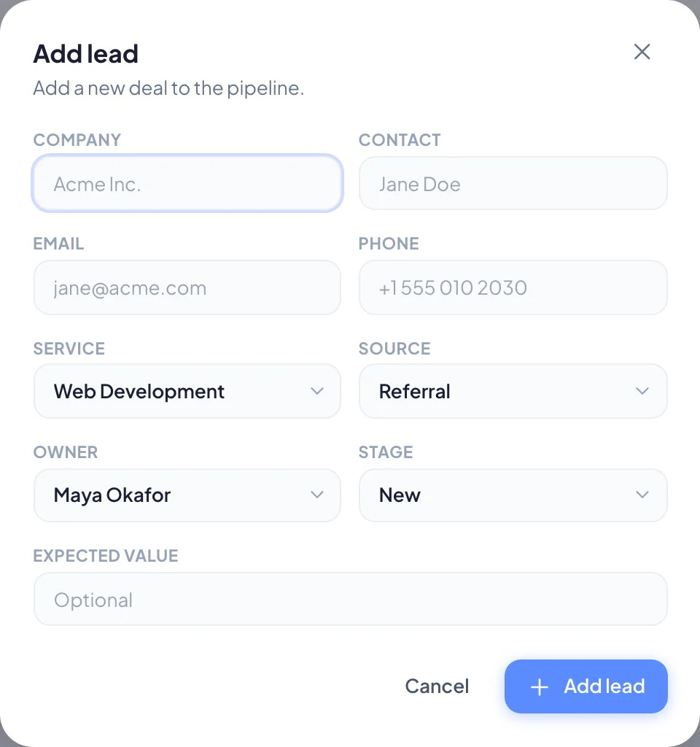Click the chevron arrow in Stage field
The height and width of the screenshot is (747, 700).
(642, 495)
